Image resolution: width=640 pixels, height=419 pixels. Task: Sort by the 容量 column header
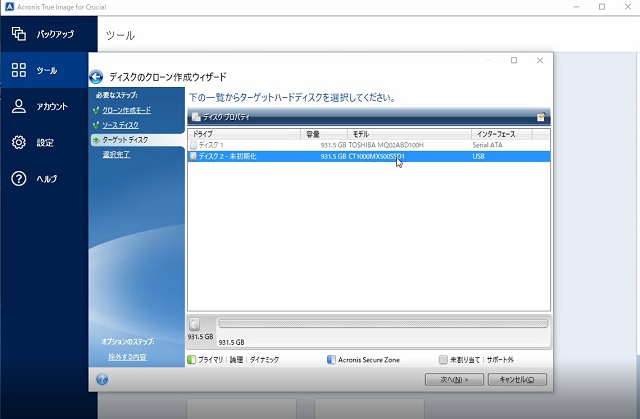tap(324, 134)
